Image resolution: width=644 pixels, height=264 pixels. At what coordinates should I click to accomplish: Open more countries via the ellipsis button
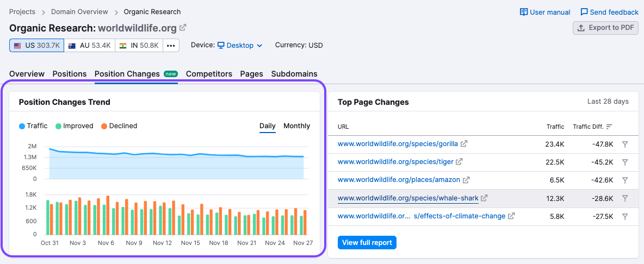click(171, 46)
